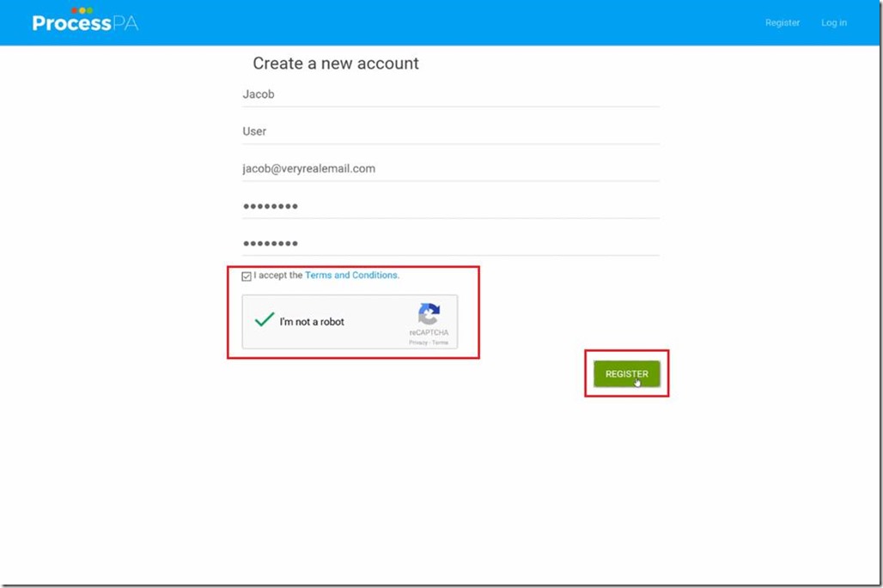Click the ProcessPA logo in header

click(x=85, y=23)
